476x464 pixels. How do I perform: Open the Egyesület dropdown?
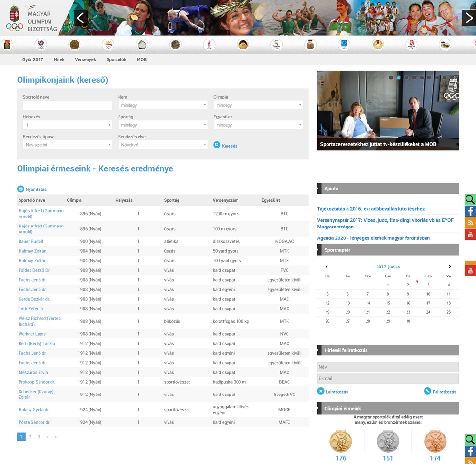[x=258, y=125]
